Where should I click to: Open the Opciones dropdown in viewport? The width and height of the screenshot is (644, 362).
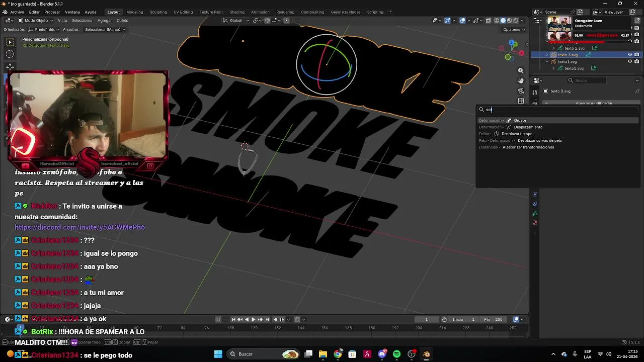tap(514, 30)
